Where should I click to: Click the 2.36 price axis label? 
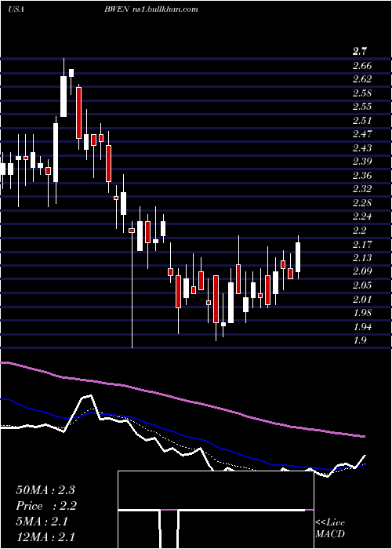click(x=362, y=175)
